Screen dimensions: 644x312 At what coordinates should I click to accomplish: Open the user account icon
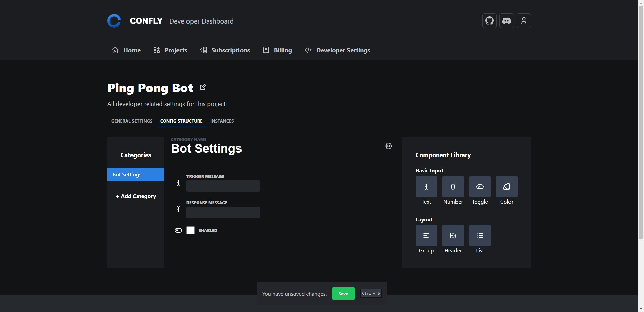524,21
